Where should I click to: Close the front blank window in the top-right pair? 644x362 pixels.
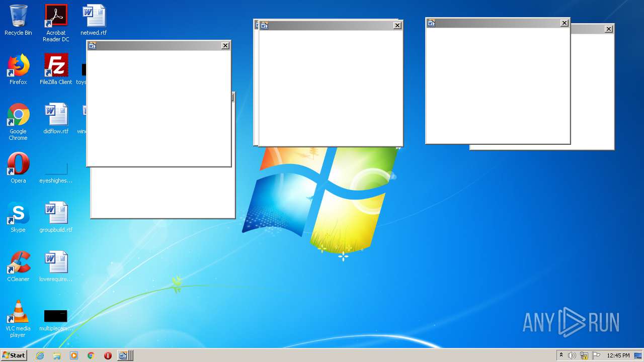click(565, 23)
